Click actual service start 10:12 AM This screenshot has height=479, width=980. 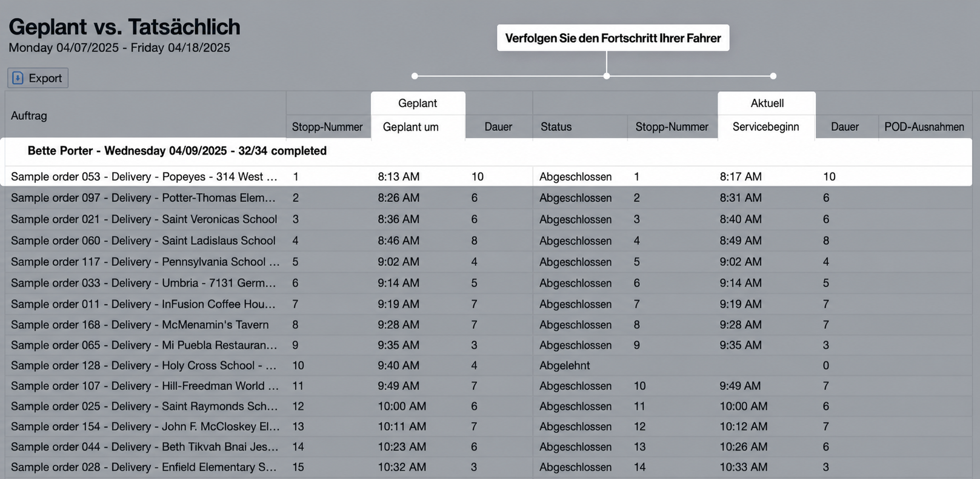(744, 426)
